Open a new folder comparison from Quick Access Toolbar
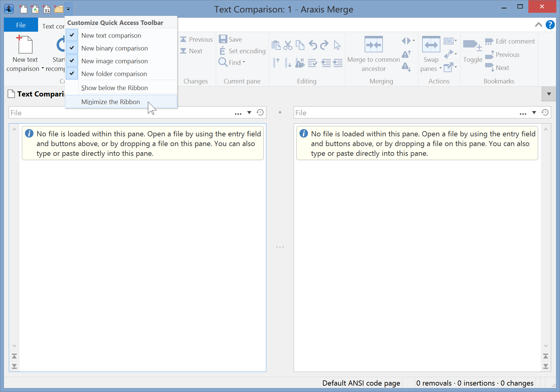The image size is (560, 392). (x=58, y=9)
